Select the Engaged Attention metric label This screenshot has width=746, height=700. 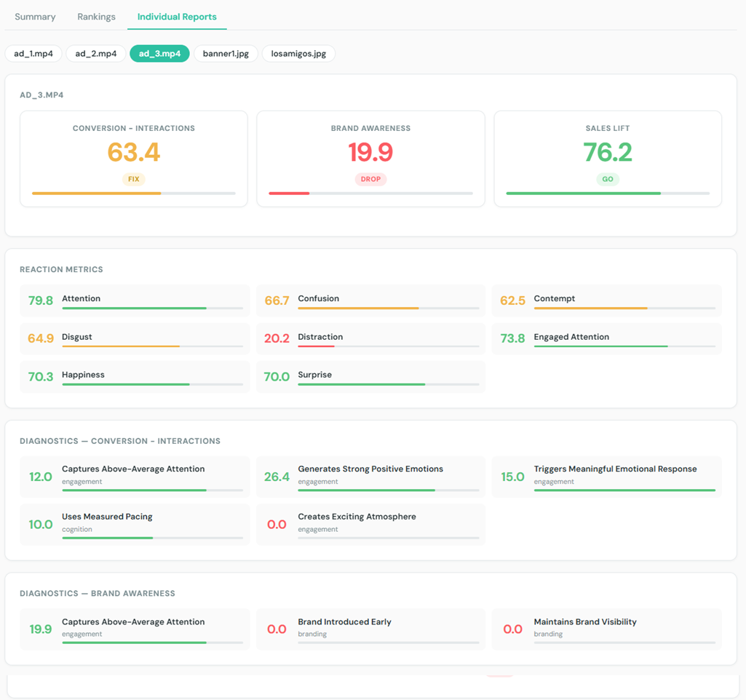tap(571, 337)
